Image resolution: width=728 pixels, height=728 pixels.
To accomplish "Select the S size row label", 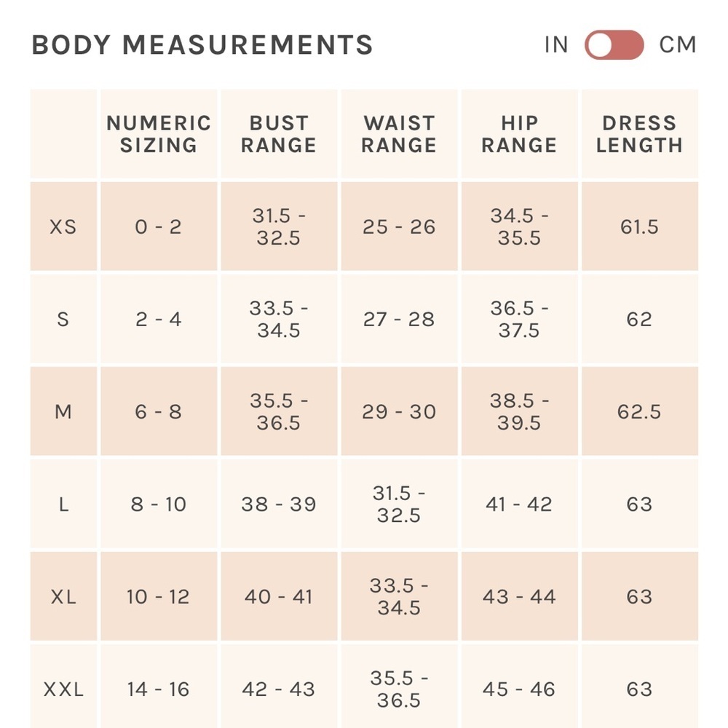I will (x=63, y=320).
